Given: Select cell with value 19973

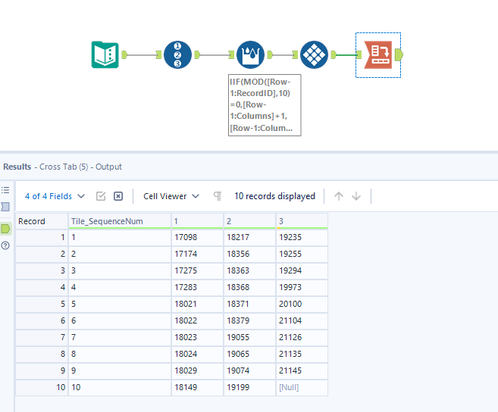Looking at the screenshot, I should [x=302, y=287].
